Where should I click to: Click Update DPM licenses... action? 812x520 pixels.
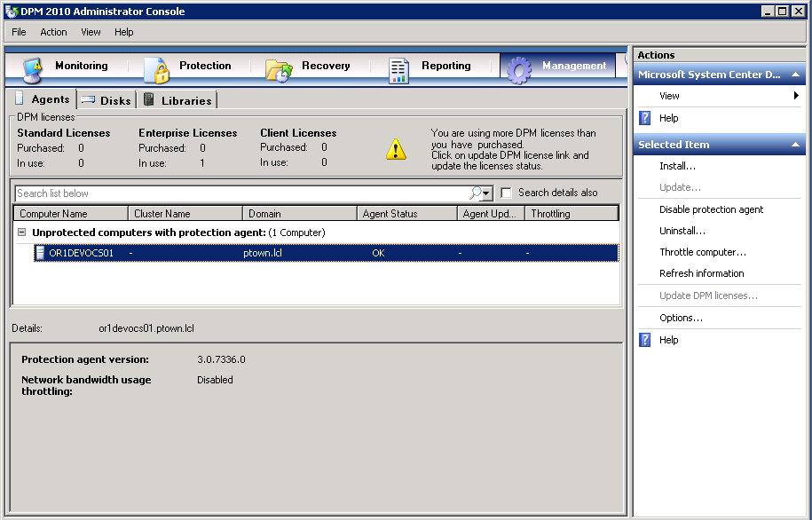pyautogui.click(x=708, y=295)
